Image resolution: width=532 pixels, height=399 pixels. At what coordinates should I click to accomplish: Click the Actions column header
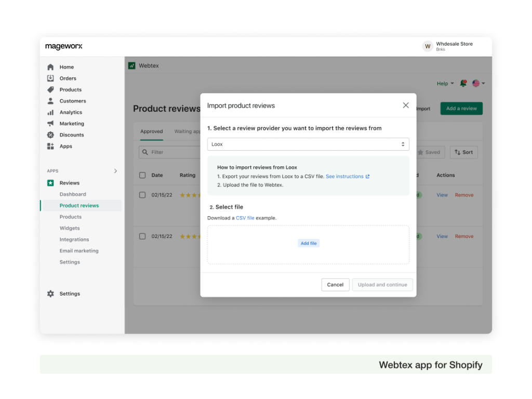coord(446,175)
